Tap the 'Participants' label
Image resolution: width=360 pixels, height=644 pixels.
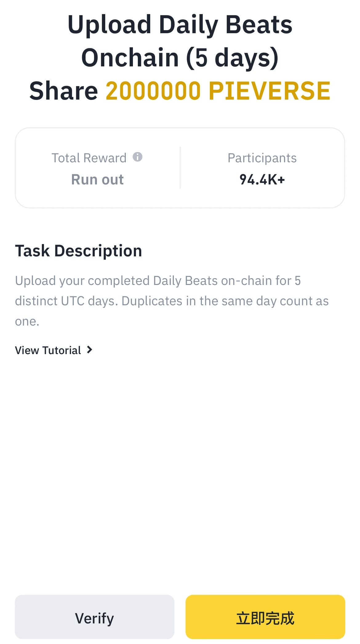pos(262,158)
